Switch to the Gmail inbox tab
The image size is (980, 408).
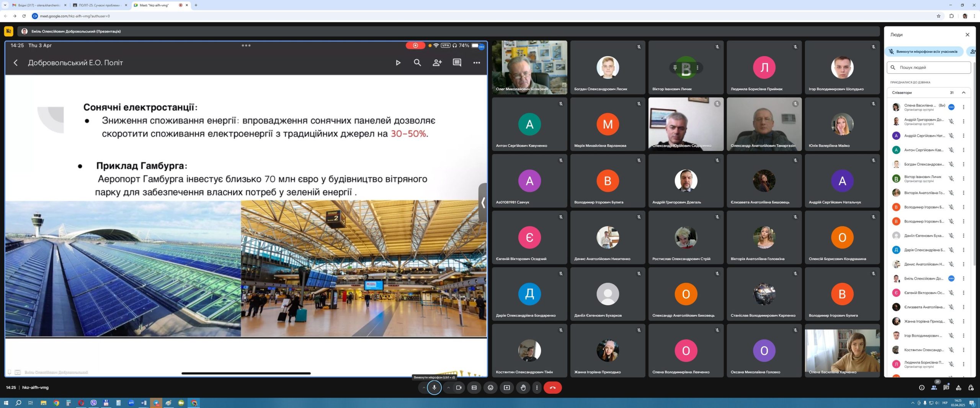click(x=38, y=5)
